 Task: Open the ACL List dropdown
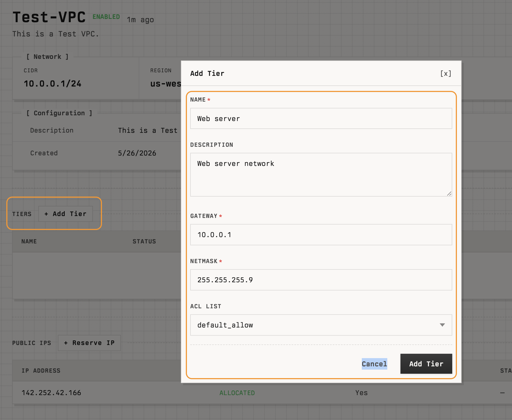tap(321, 325)
